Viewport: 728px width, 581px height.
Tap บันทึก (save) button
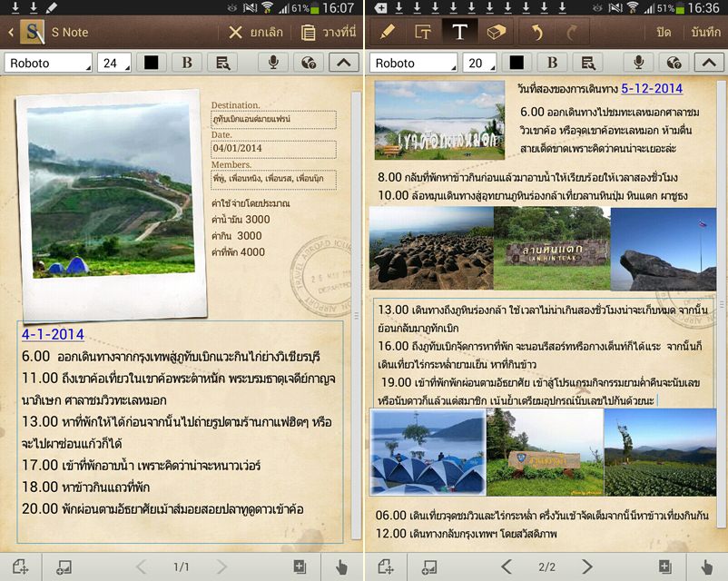click(705, 32)
